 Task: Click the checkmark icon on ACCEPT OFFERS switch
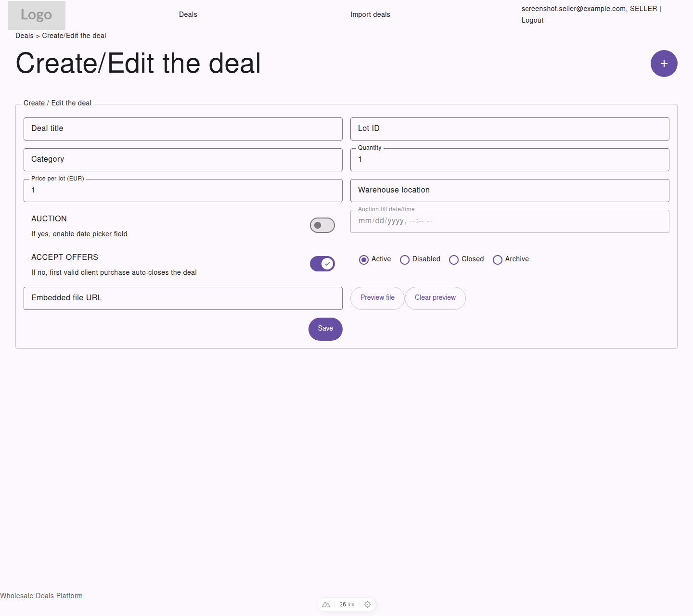[326, 264]
